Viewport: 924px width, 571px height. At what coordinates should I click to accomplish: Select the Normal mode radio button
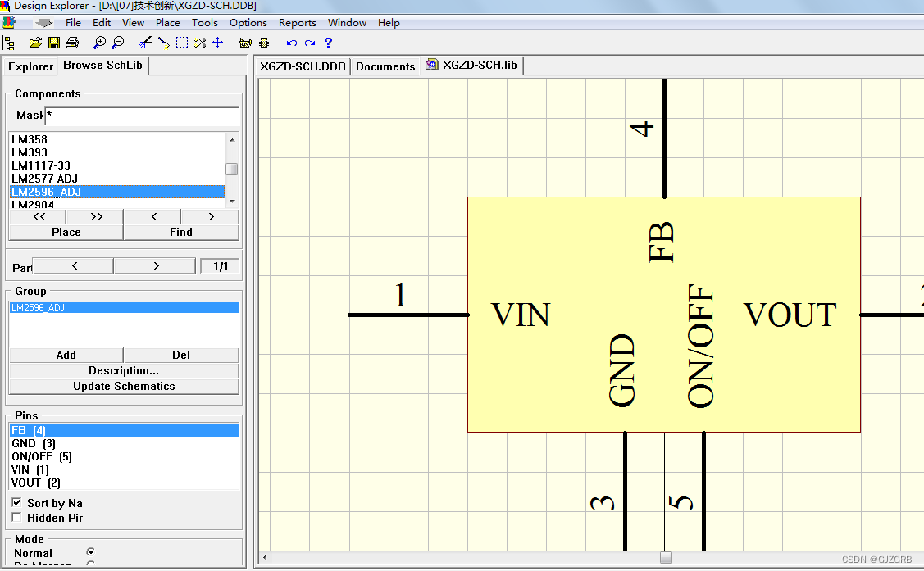tap(90, 551)
